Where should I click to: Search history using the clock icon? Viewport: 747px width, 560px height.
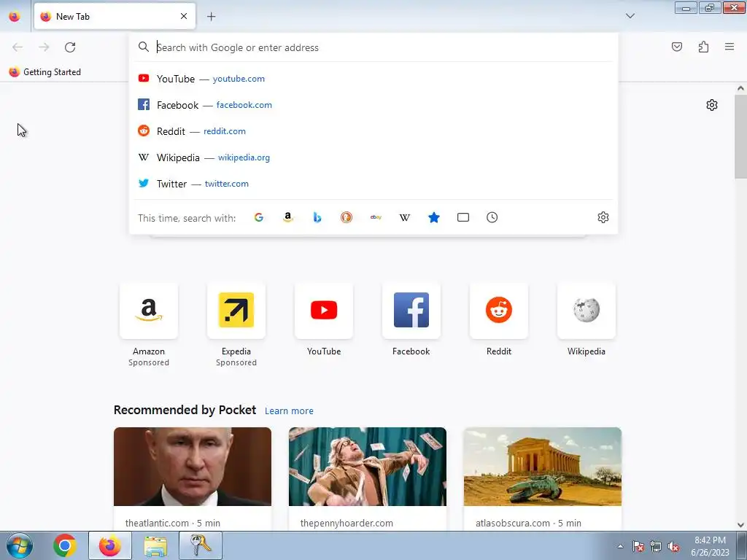coord(492,217)
